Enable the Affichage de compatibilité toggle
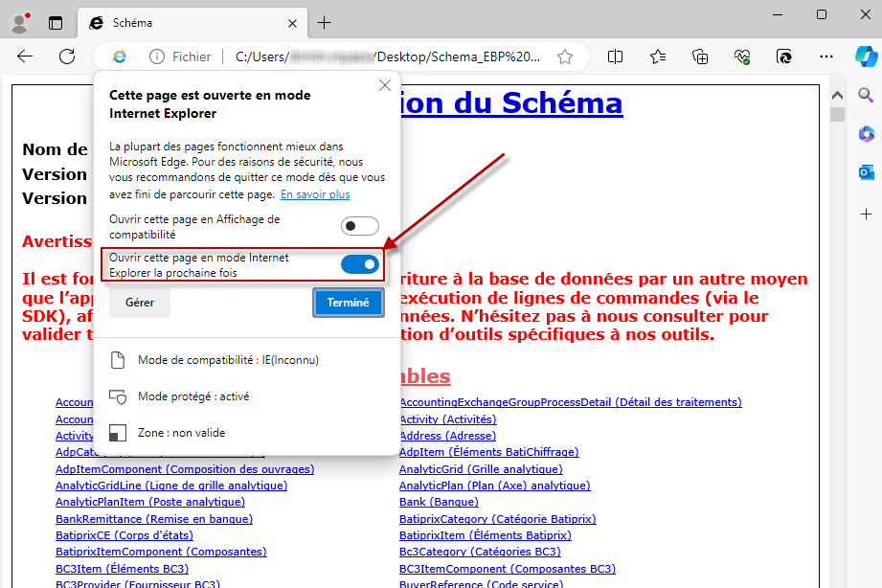 pos(360,226)
